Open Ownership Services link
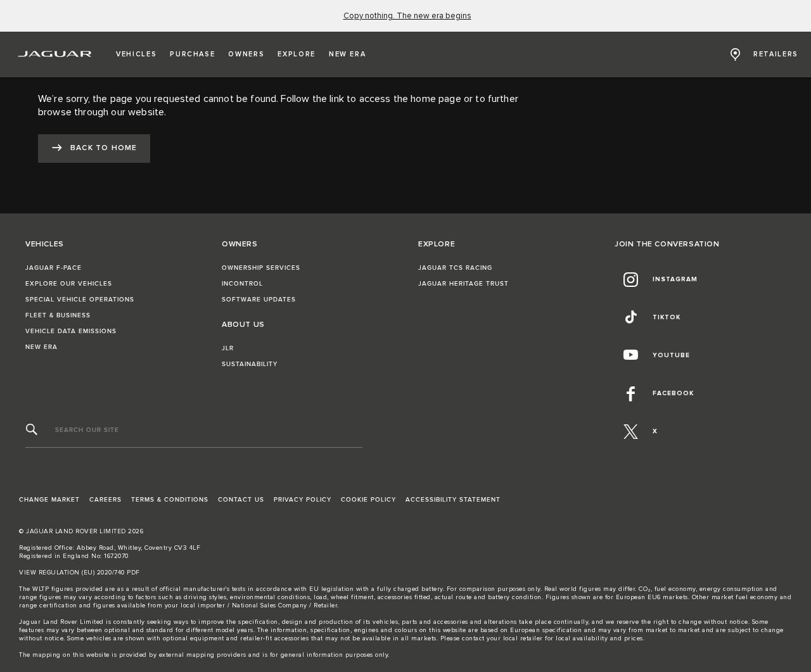811x672 pixels. 261,268
